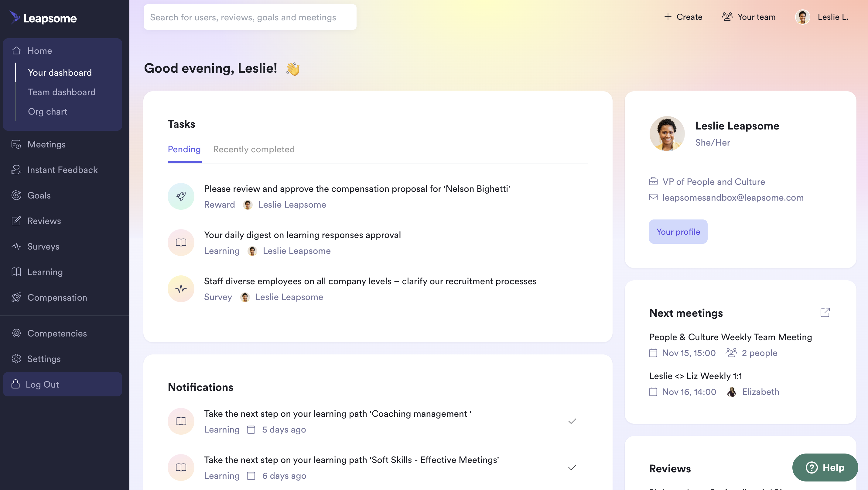Go to Team dashboard
Image resolution: width=868 pixels, height=490 pixels.
point(62,92)
